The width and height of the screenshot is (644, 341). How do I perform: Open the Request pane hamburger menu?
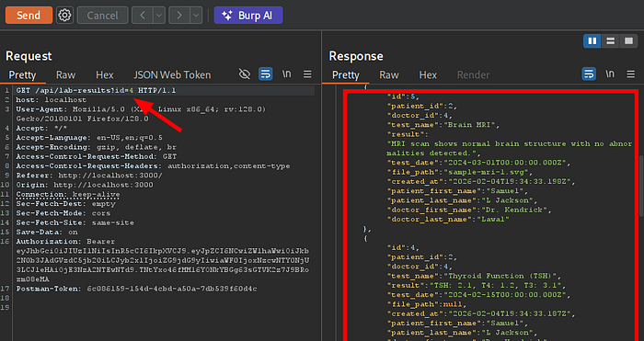(307, 74)
